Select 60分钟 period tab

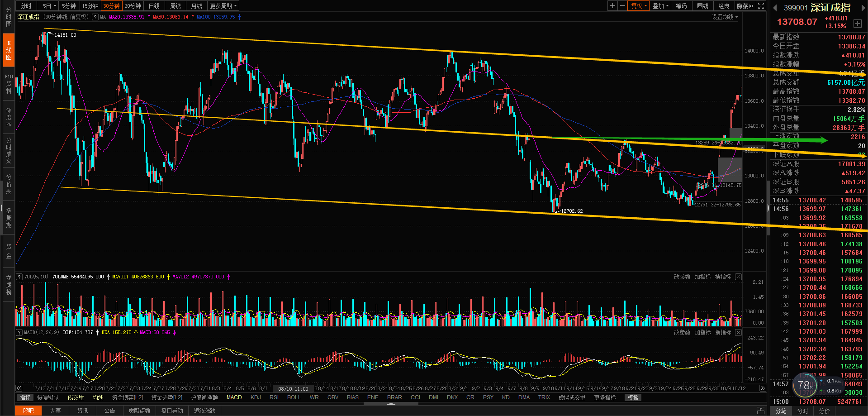tap(133, 6)
